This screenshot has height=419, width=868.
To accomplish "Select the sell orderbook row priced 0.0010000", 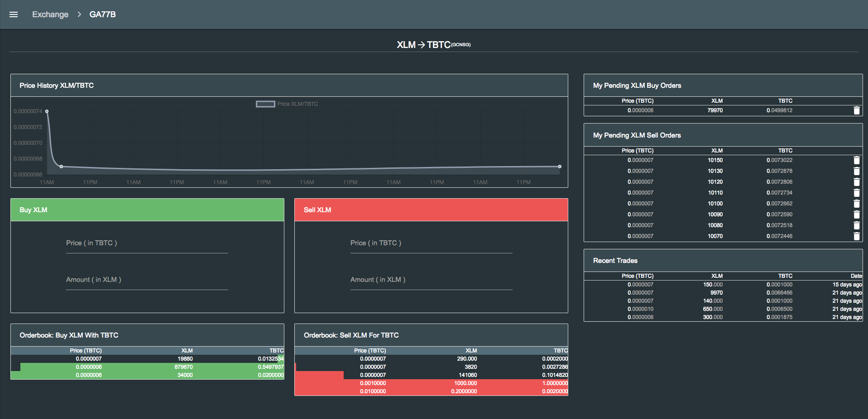I will tap(431, 383).
